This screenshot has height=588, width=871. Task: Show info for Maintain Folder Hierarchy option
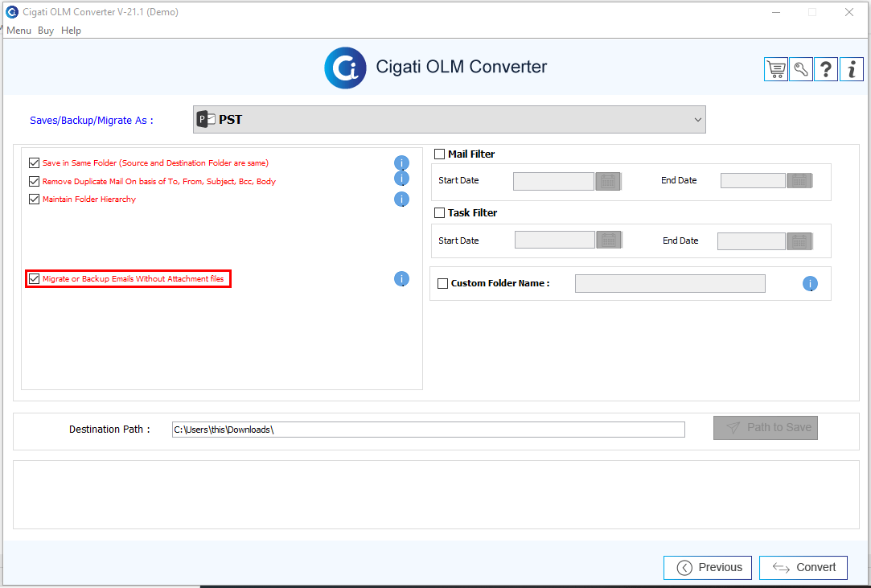[401, 199]
